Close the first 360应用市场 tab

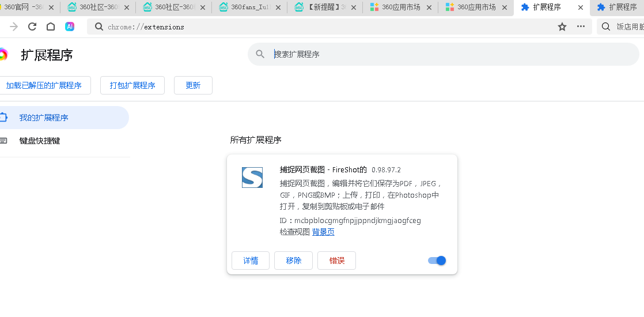pos(429,7)
